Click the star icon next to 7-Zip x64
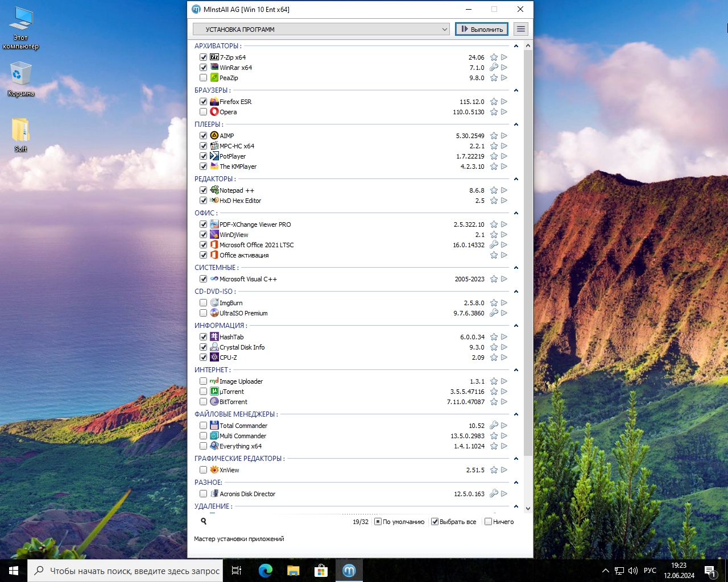This screenshot has width=728, height=582. [494, 57]
